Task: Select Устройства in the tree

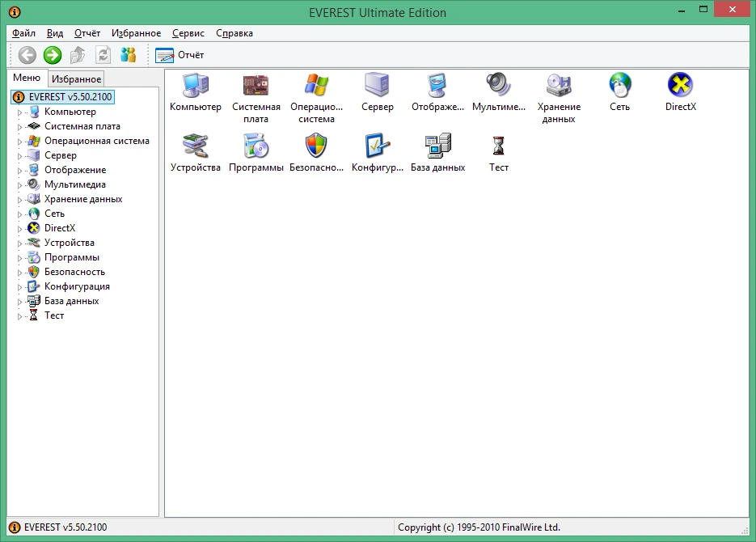Action: tap(70, 243)
